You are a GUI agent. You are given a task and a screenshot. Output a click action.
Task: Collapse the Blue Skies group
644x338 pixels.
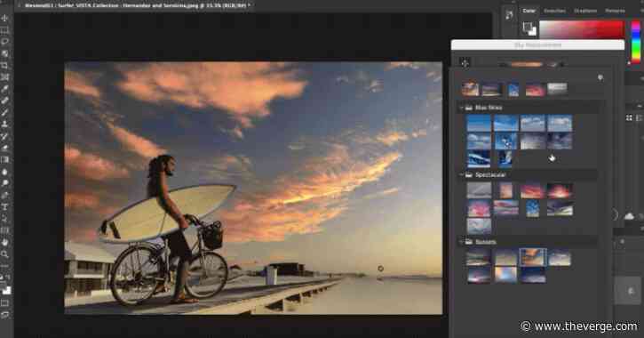tap(461, 108)
